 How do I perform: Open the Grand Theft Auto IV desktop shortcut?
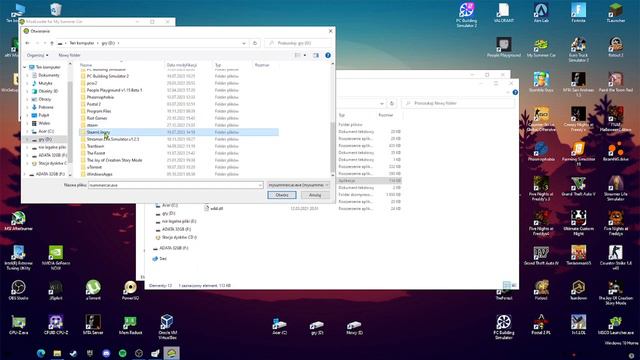tap(541, 256)
